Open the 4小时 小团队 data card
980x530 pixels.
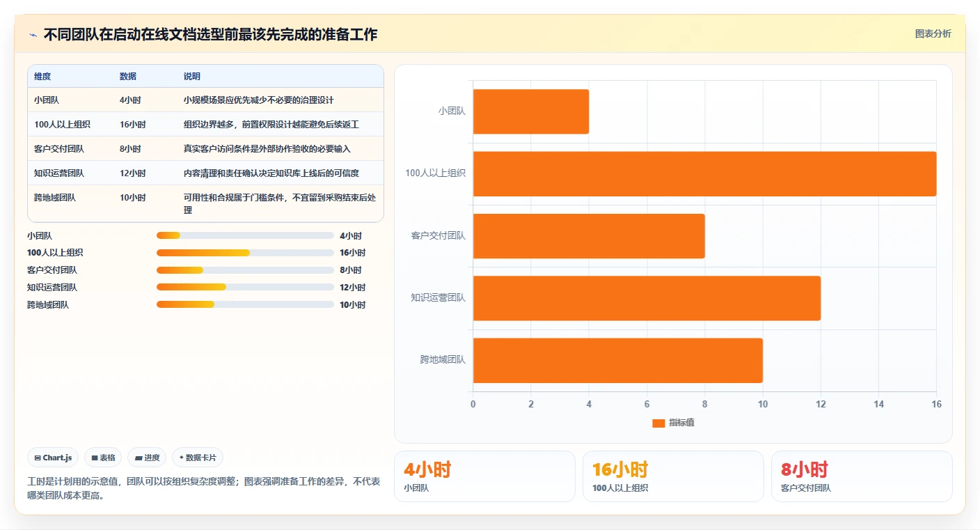[x=484, y=476]
